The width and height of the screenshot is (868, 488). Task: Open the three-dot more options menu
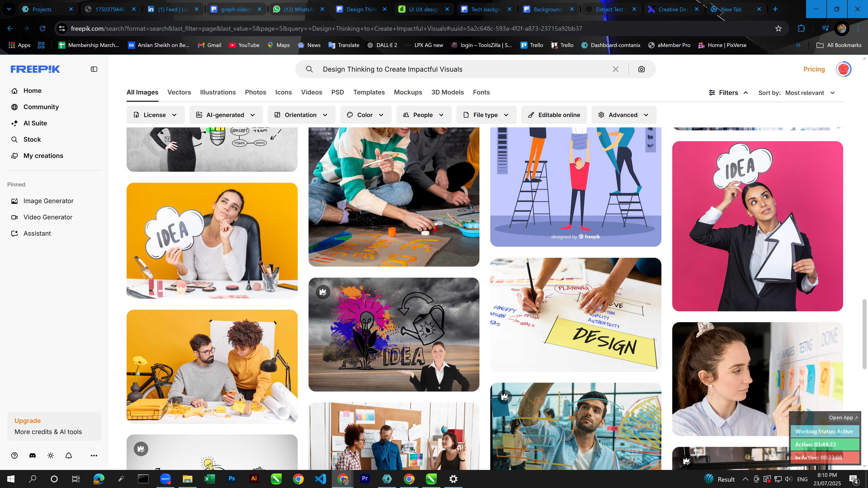tap(94, 455)
